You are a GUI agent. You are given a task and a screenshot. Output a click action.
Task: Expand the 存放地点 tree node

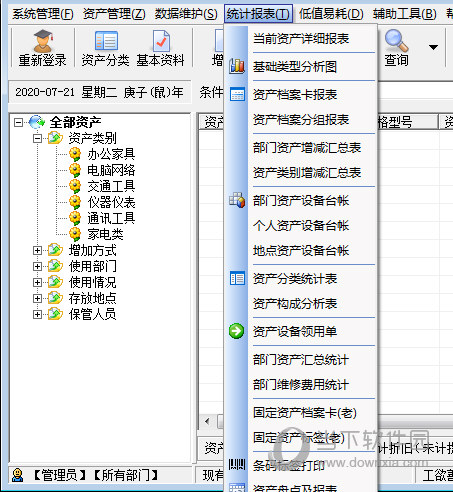(38, 298)
